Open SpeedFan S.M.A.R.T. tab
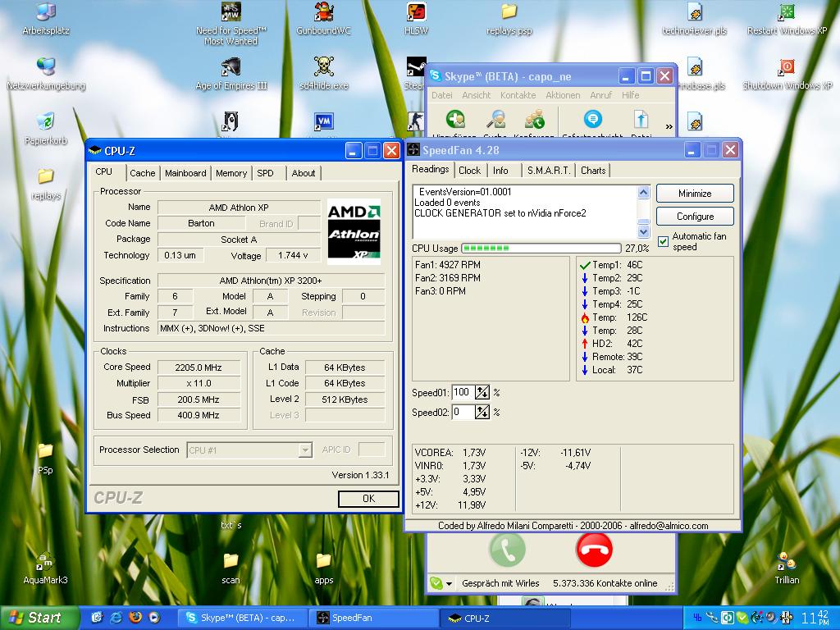The width and height of the screenshot is (840, 630). coord(549,171)
